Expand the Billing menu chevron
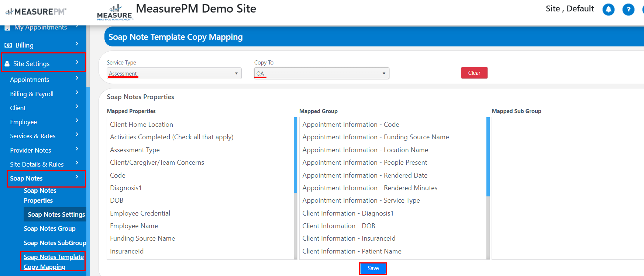 [77, 43]
